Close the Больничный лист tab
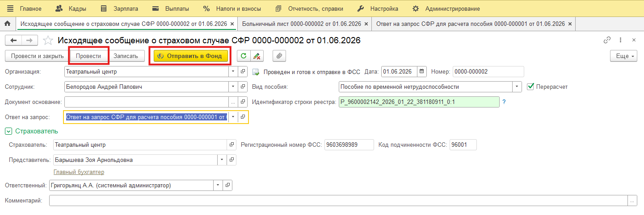Image resolution: width=644 pixels, height=215 pixels. 366,24
